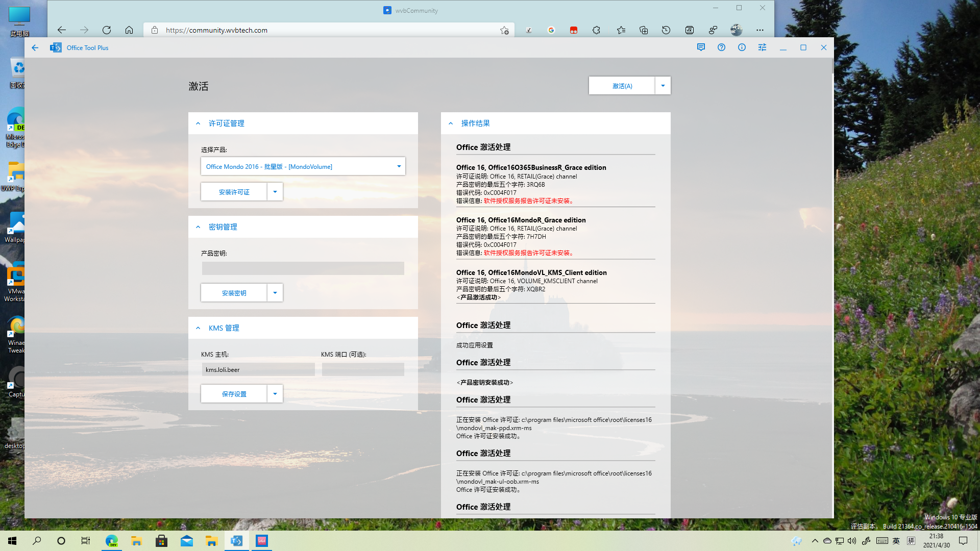
Task: Open Task View on taskbar
Action: click(x=86, y=541)
